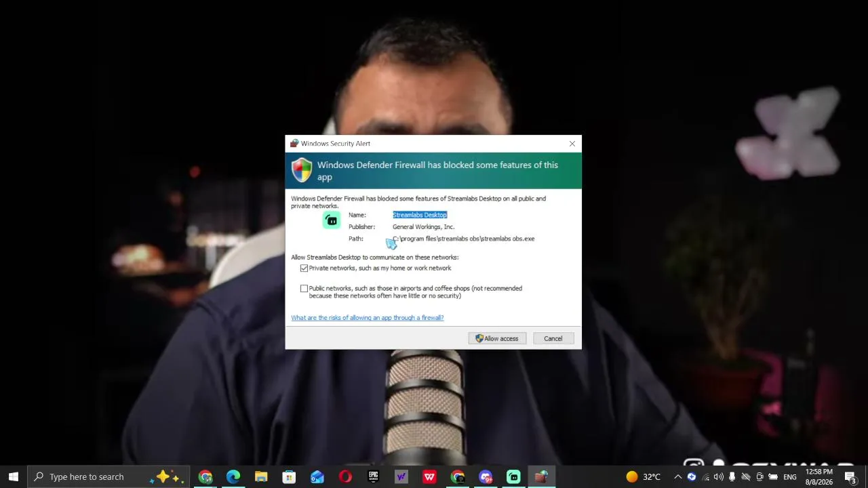Launch Microsoft Edge from the taskbar

[x=233, y=476]
